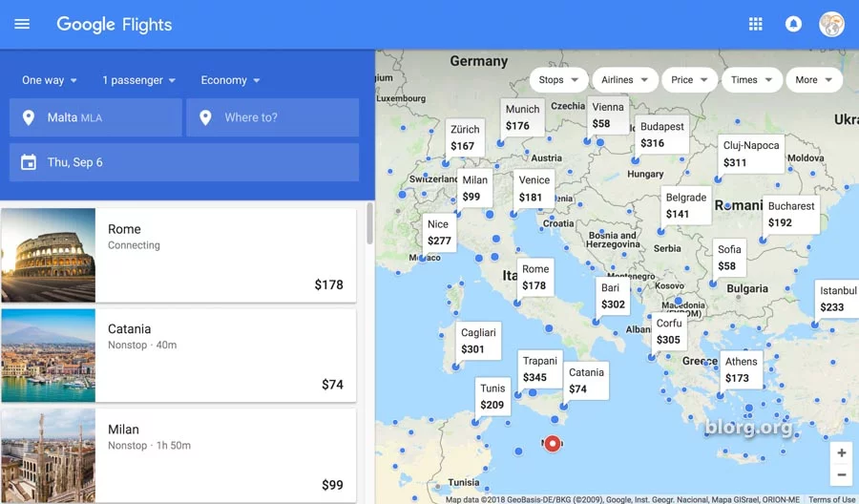The width and height of the screenshot is (859, 504).
Task: Zoom in the map with plus
Action: point(842,453)
